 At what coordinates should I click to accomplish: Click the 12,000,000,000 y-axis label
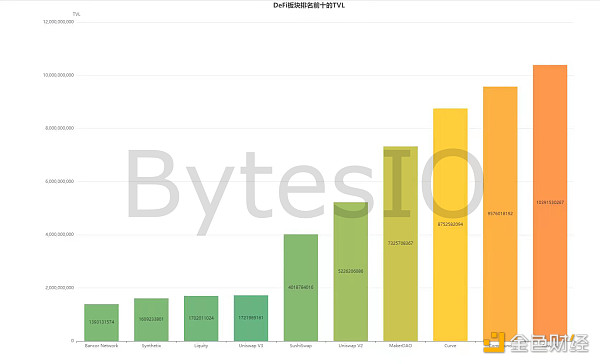[x=59, y=22]
